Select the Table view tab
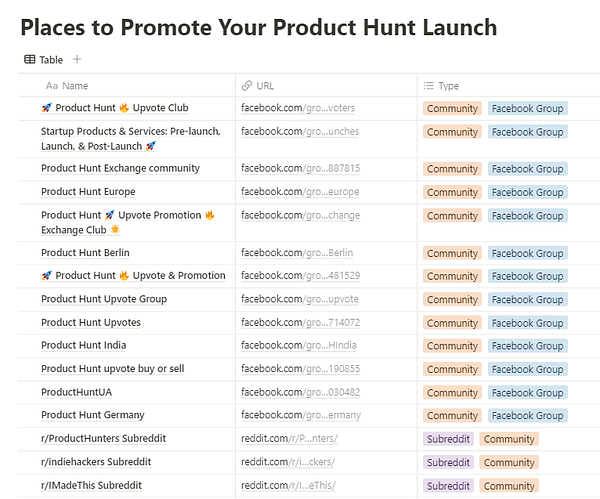Image resolution: width=600 pixels, height=499 pixels. (x=43, y=60)
